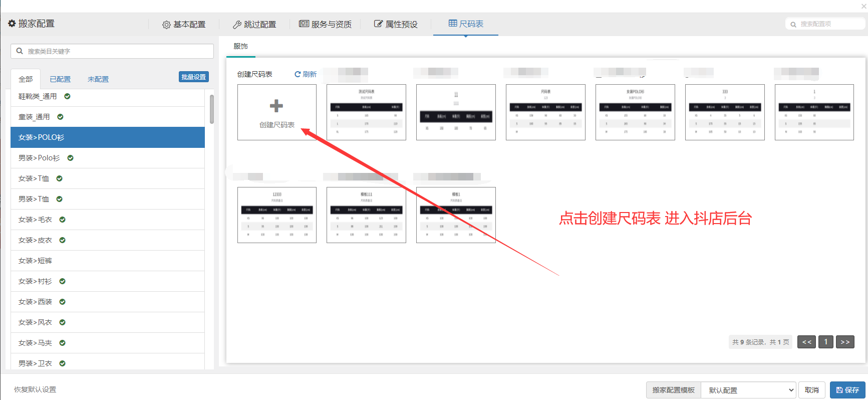The height and width of the screenshot is (400, 868).
Task: Filter categories by 未配置
Action: point(98,79)
